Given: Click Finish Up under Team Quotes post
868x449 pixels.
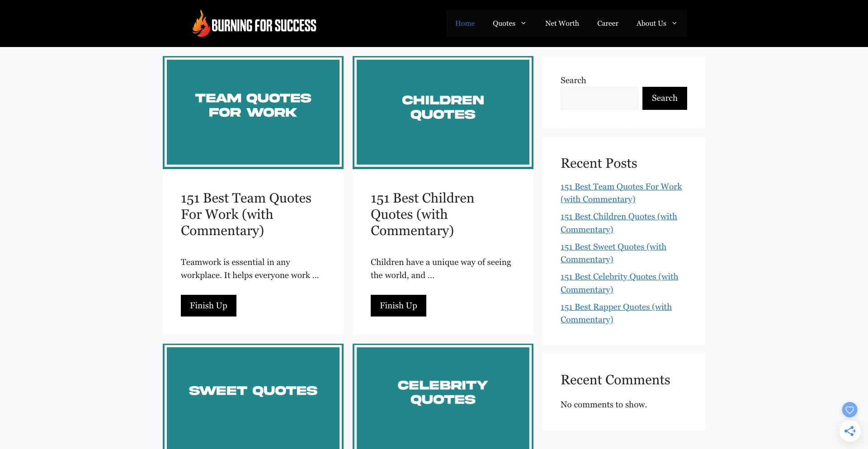Looking at the screenshot, I should pos(208,306).
